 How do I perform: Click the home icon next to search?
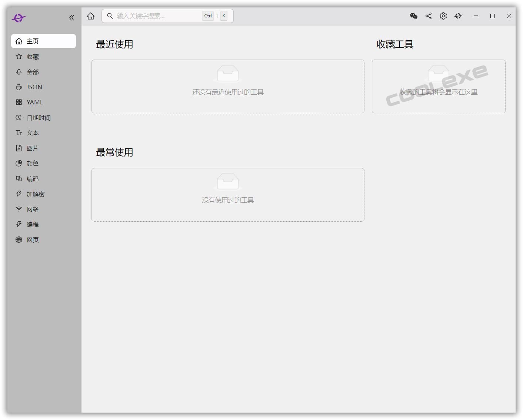[91, 16]
